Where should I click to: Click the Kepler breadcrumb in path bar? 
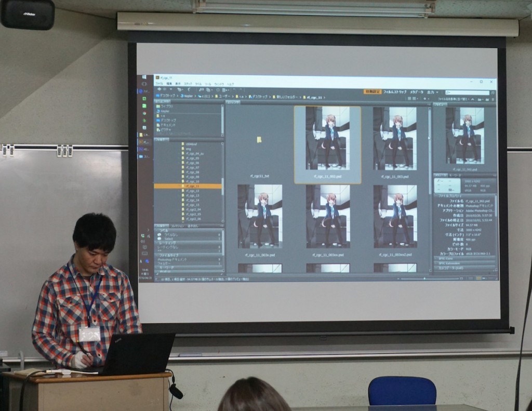point(187,96)
